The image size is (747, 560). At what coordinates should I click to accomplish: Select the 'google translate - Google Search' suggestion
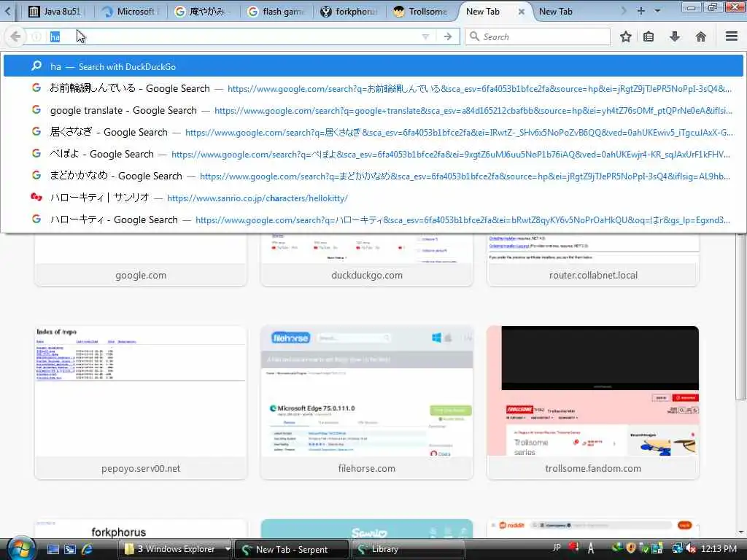[x=373, y=111]
